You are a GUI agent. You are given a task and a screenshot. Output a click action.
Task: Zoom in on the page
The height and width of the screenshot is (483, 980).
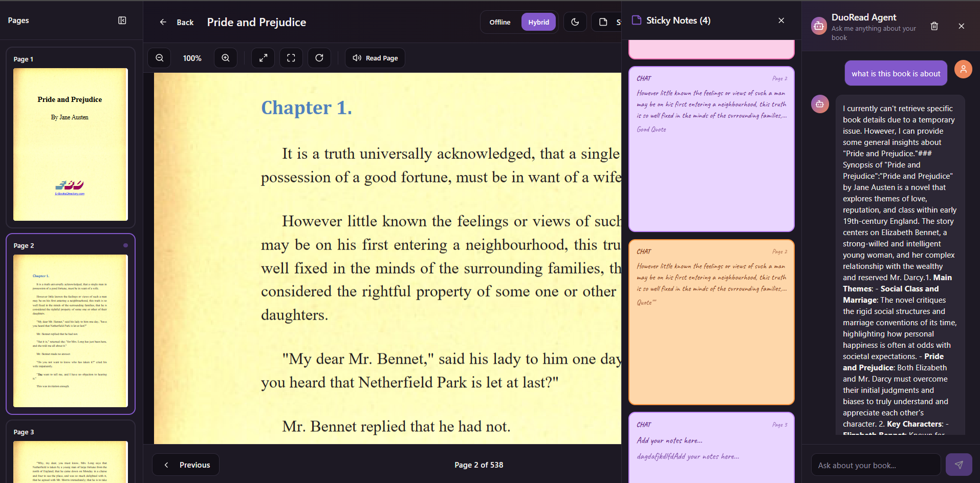[x=226, y=58]
